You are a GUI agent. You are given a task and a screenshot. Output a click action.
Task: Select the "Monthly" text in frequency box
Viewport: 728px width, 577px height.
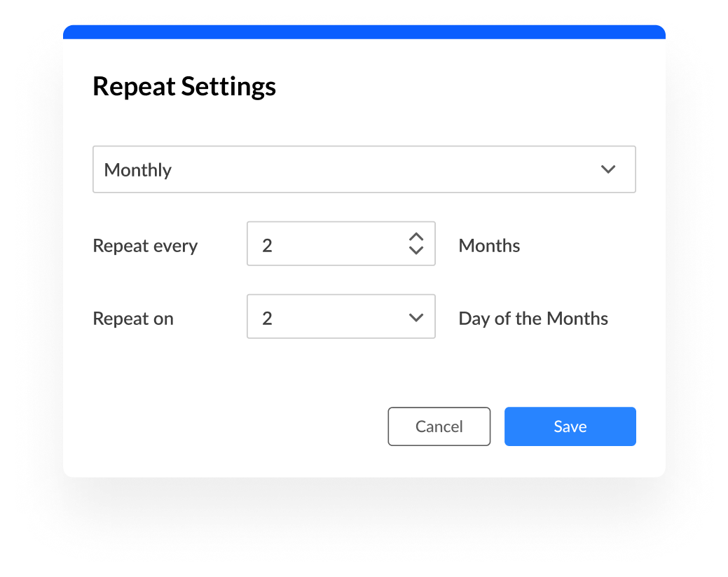tap(138, 170)
